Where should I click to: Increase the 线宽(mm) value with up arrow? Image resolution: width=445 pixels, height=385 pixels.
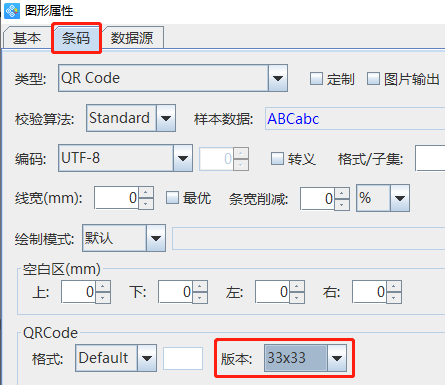pos(146,193)
